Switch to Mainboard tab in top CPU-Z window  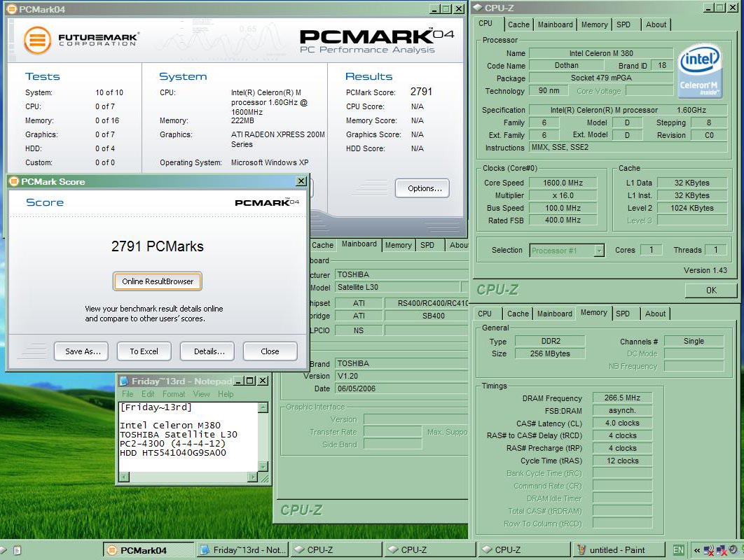[x=555, y=24]
